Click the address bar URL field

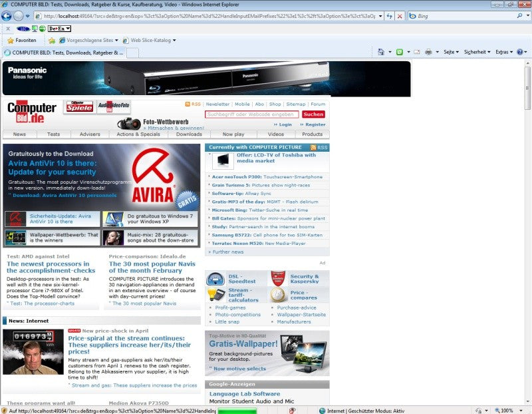point(209,16)
